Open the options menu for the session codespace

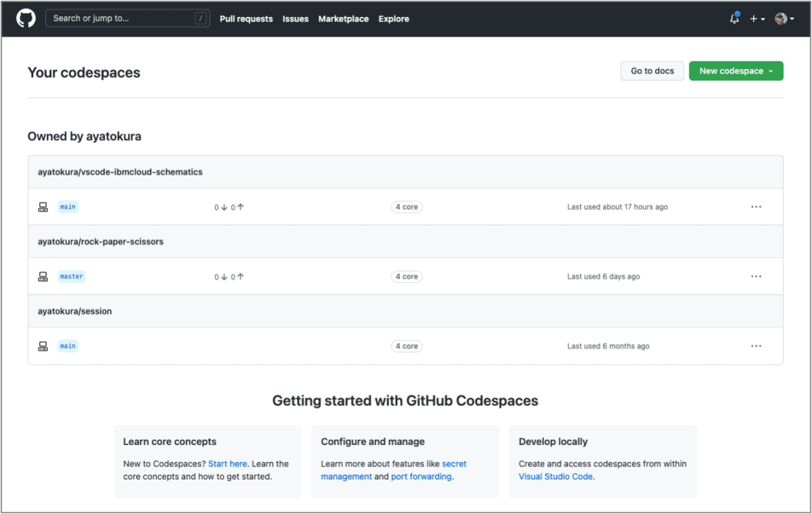click(756, 345)
